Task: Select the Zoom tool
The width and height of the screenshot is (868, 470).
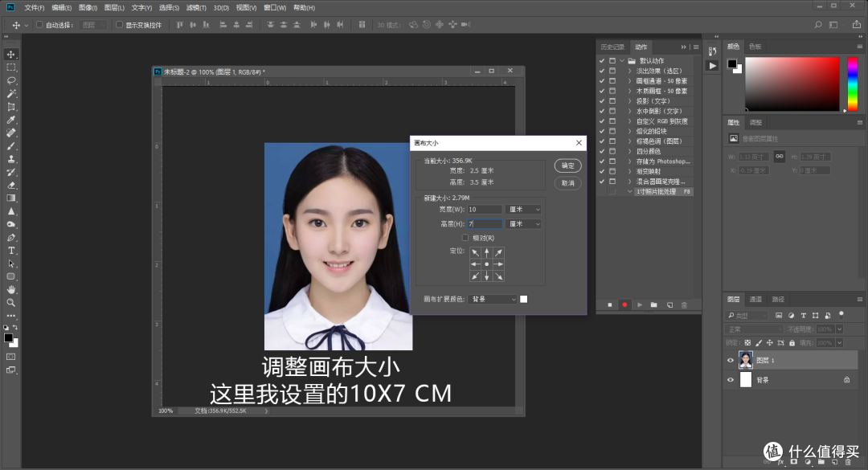Action: tap(11, 303)
